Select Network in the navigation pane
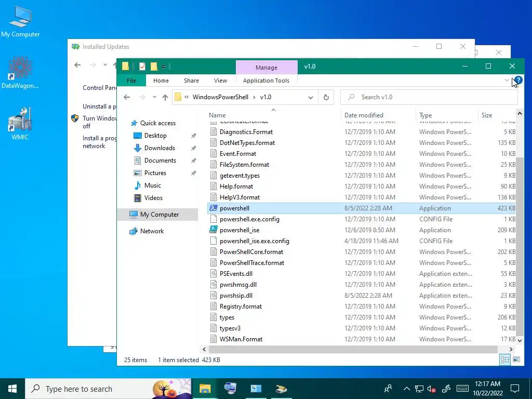The width and height of the screenshot is (532, 399). click(x=152, y=231)
